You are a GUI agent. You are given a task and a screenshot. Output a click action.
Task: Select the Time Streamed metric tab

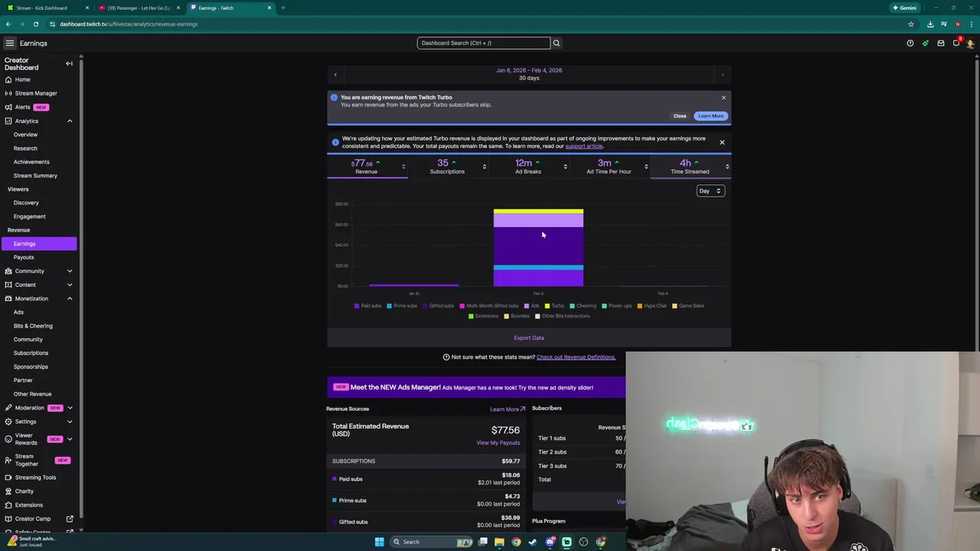click(689, 166)
